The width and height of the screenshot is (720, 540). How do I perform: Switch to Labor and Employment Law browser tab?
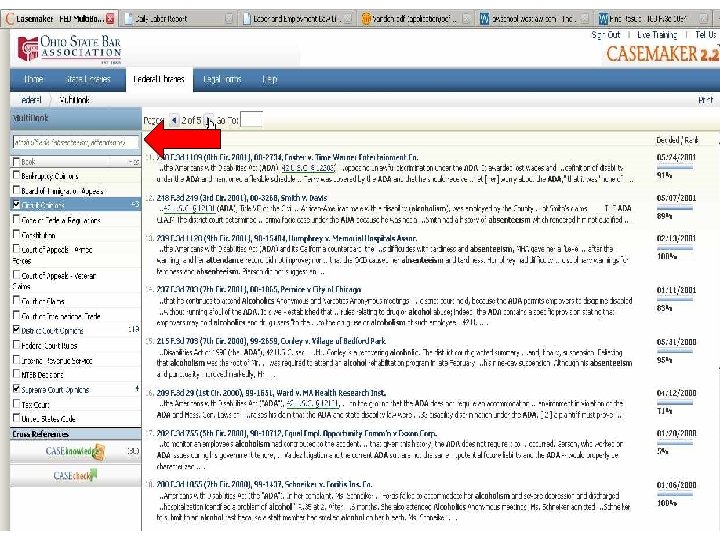(298, 19)
